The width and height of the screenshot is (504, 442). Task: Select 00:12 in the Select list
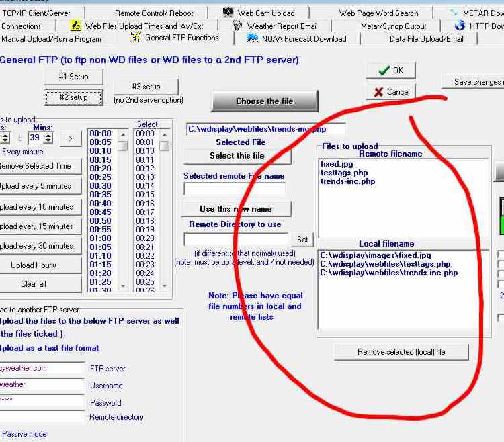click(145, 169)
